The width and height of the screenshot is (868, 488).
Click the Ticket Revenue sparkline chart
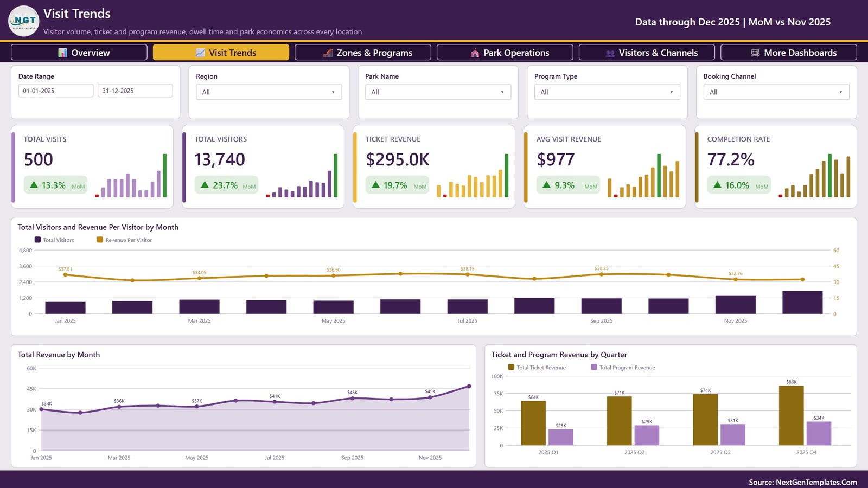473,176
